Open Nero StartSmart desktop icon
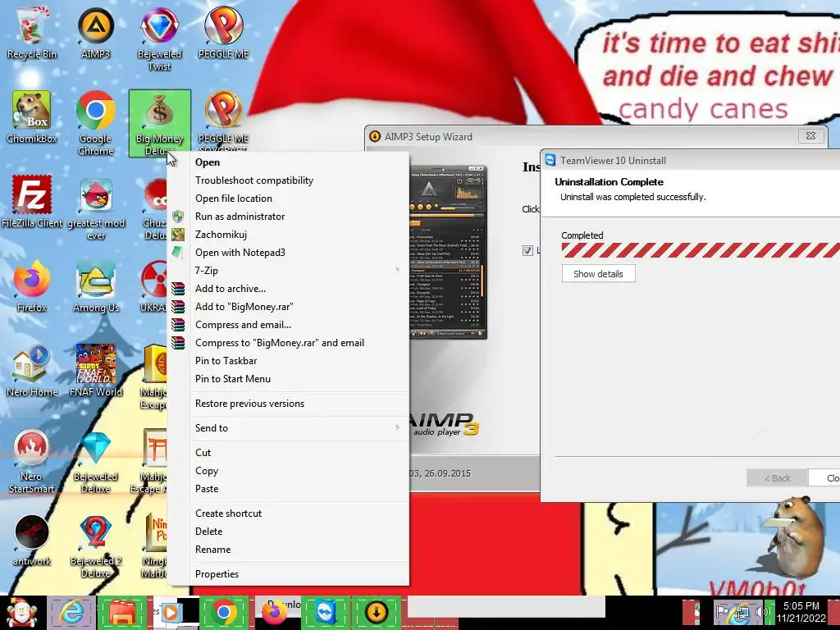Screen dimensions: 840x630 [32, 462]
